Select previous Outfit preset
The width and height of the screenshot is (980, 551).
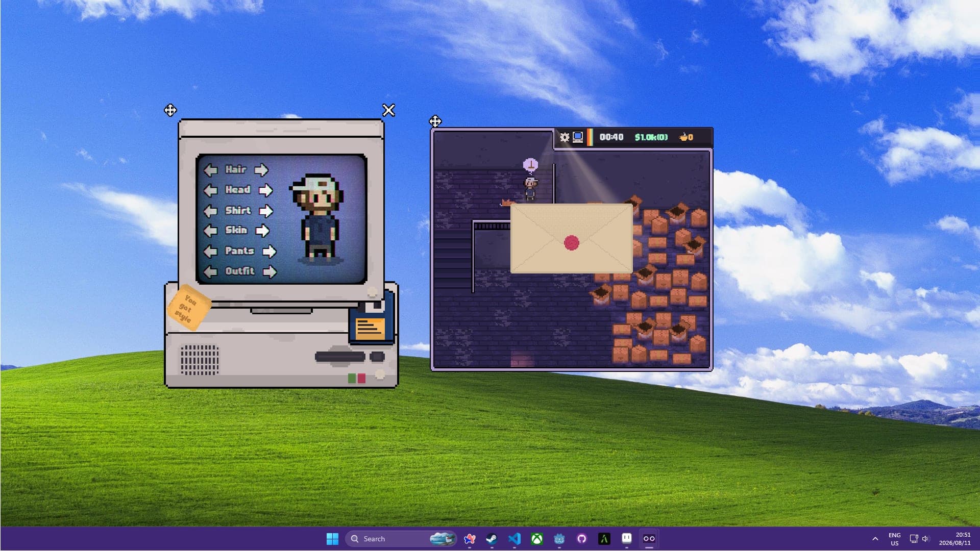click(210, 271)
